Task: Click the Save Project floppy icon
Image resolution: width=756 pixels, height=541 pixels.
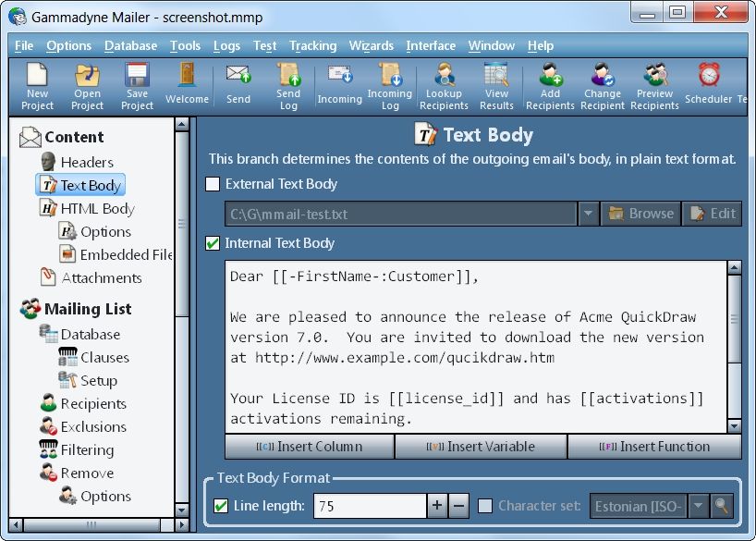Action: [137, 87]
